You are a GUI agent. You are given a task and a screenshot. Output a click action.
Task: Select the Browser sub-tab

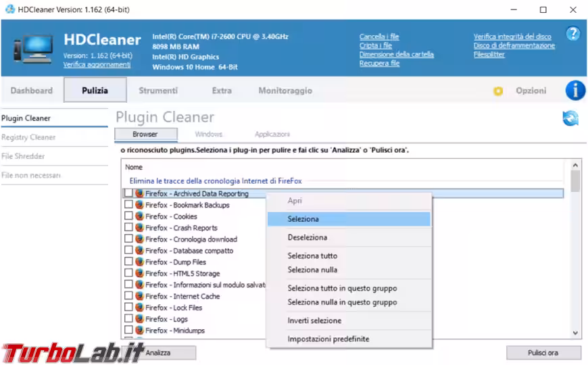[145, 134]
